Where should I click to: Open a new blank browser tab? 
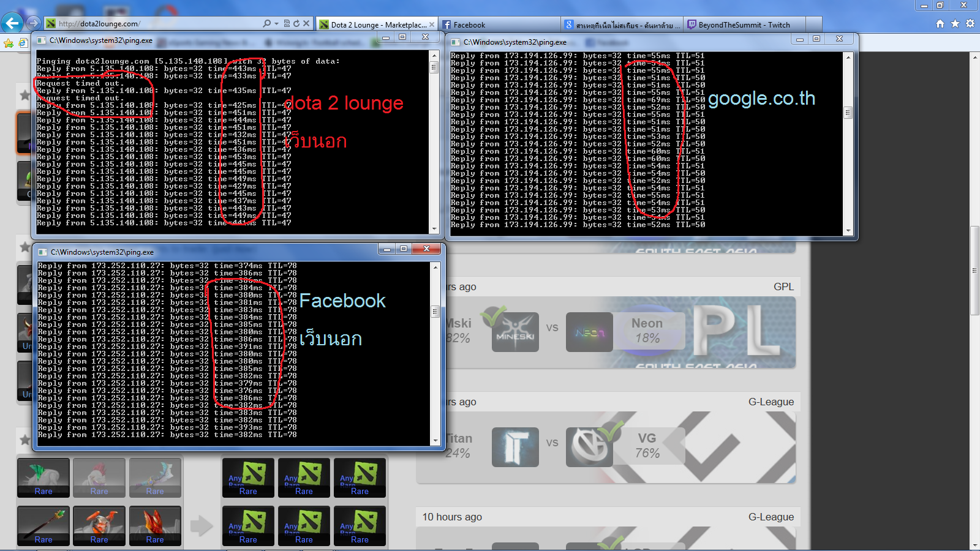[x=814, y=24]
